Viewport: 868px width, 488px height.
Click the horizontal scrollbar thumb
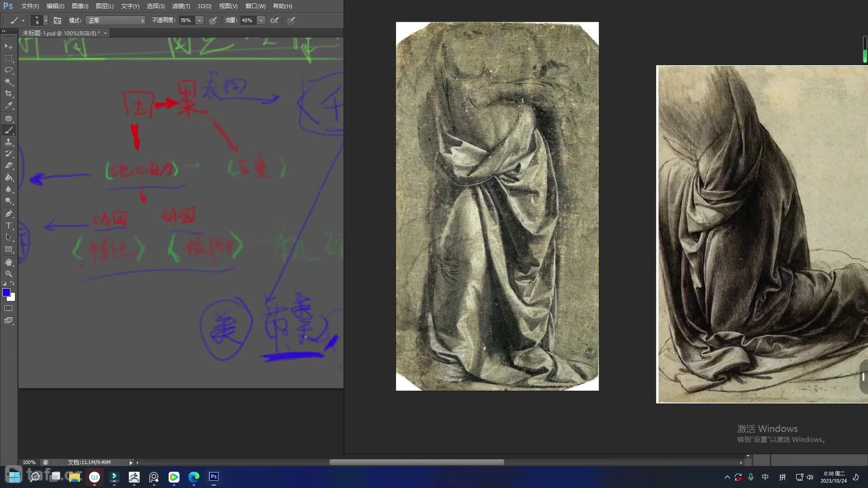pyautogui.click(x=416, y=462)
